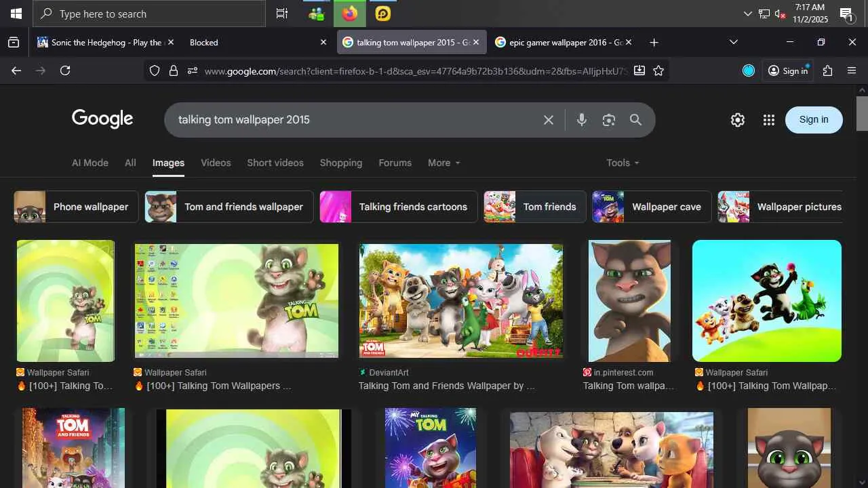Open the Google apps grid
Image resolution: width=868 pixels, height=488 pixels.
click(768, 120)
